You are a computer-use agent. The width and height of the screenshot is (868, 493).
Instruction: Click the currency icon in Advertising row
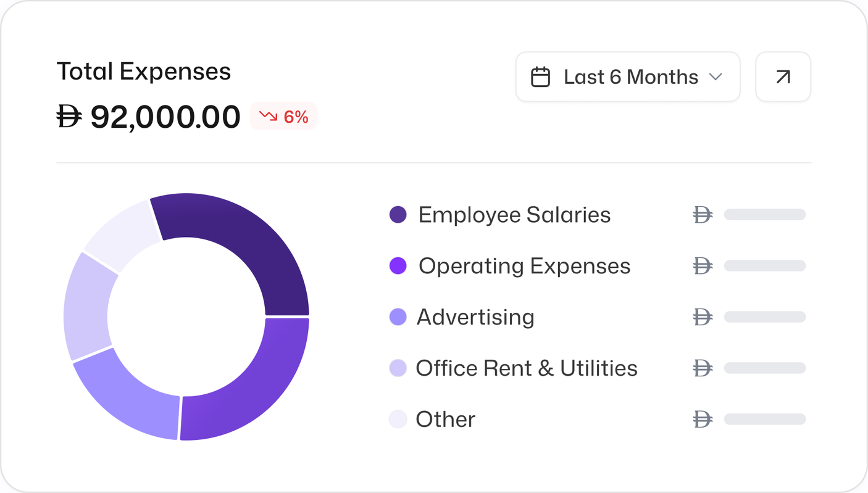pos(702,317)
